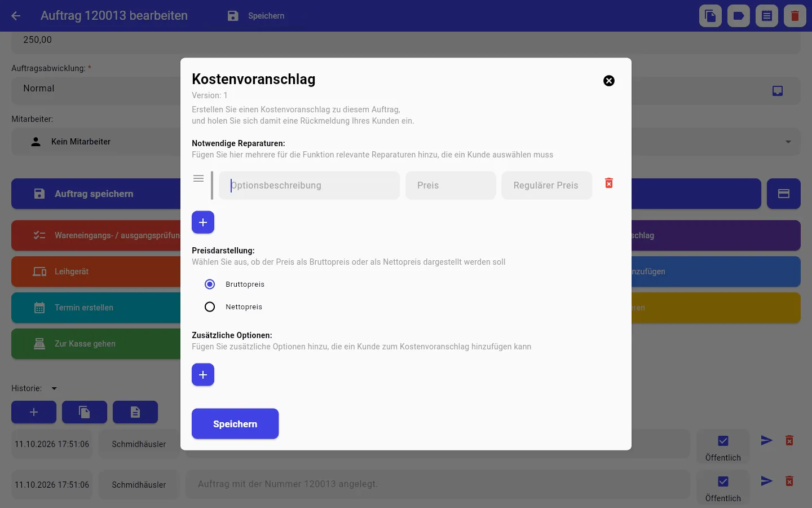Close the Kostenvoranschlag dialog

[609, 81]
